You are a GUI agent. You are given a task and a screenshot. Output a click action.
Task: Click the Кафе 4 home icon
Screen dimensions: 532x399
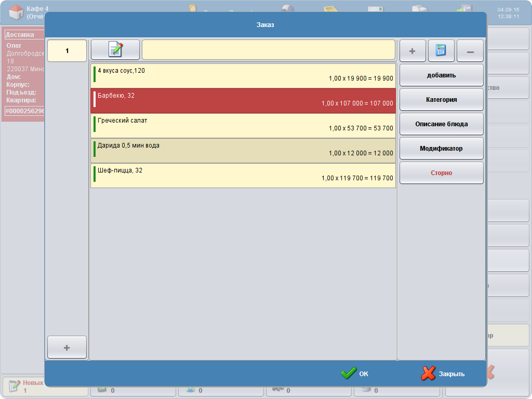pyautogui.click(x=16, y=12)
